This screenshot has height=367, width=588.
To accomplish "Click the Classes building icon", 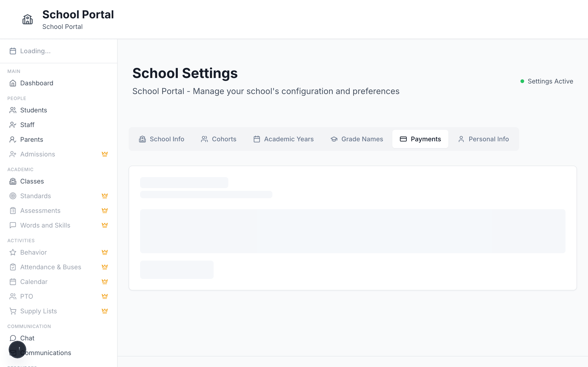I will (x=13, y=181).
